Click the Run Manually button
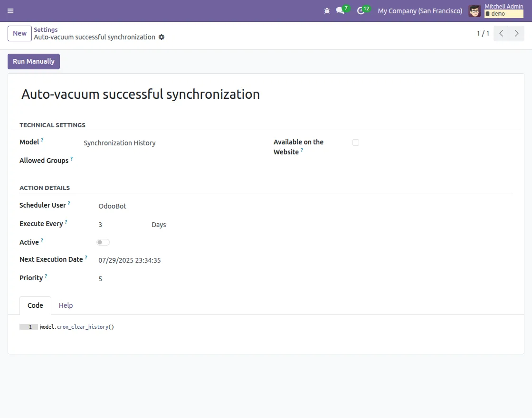Screen dimensions: 532x418 pyautogui.click(x=33, y=61)
